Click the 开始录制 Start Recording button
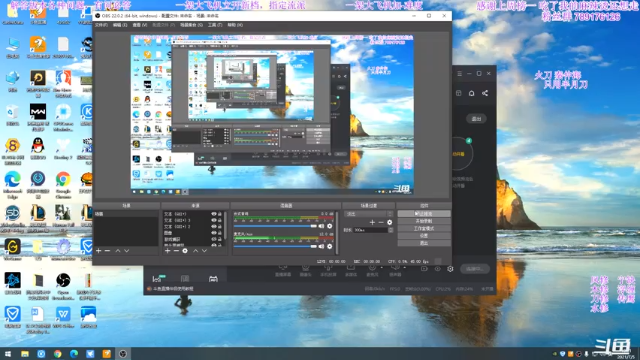The image size is (640, 360). (424, 221)
